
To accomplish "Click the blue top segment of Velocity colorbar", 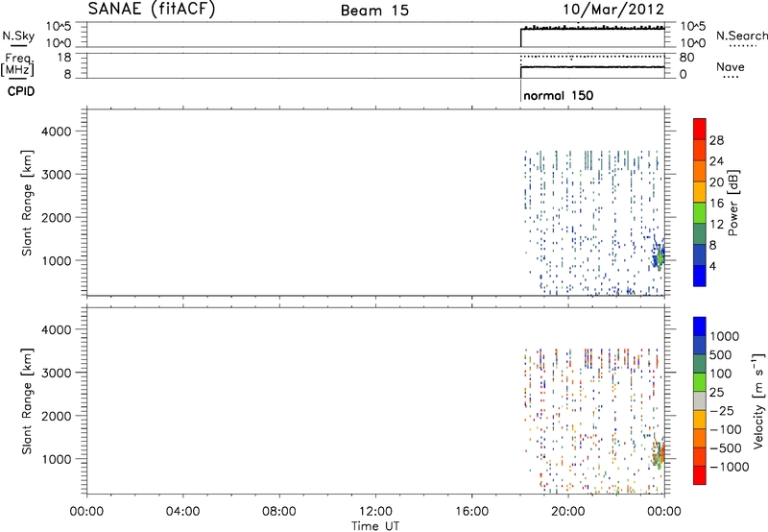I will click(x=700, y=326).
